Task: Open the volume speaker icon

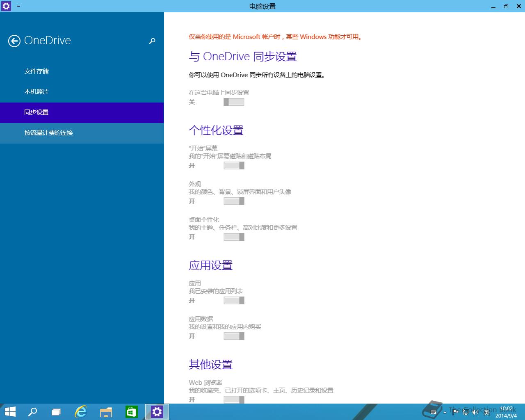Action: click(475, 412)
